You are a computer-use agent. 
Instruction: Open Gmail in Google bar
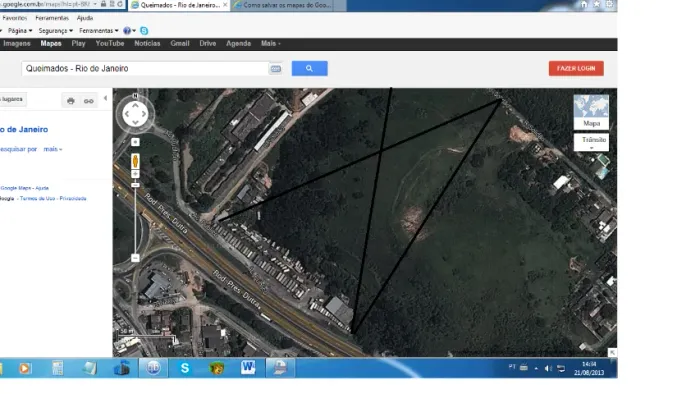click(x=180, y=43)
